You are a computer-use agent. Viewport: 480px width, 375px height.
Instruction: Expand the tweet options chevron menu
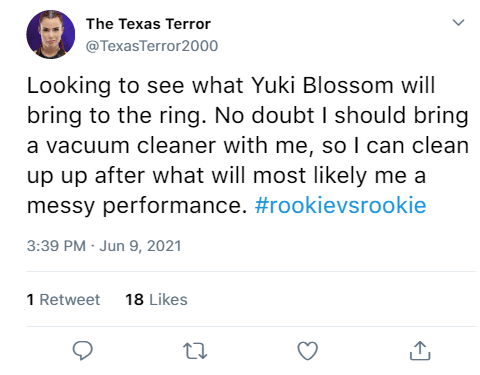tap(458, 23)
